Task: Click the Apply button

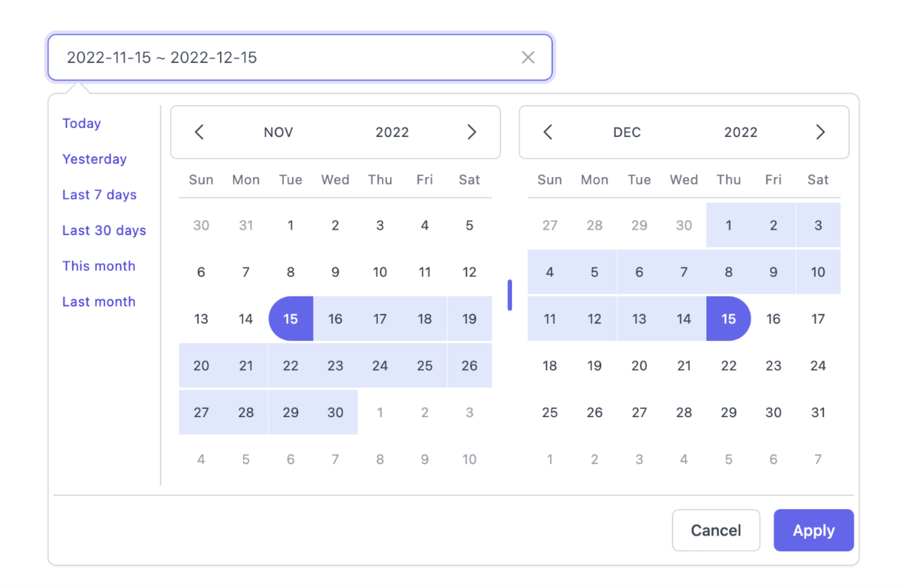Action: 813,531
